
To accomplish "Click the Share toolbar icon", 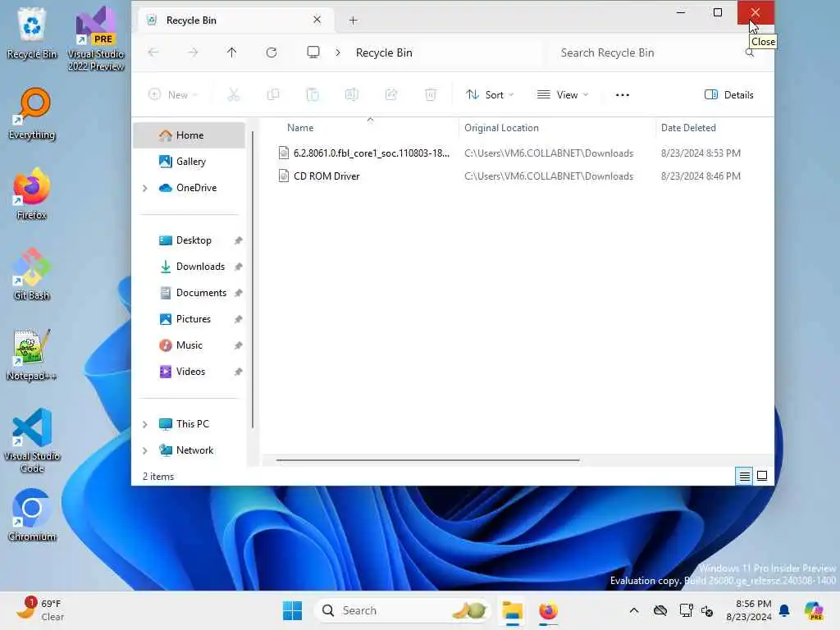I will coord(391,95).
